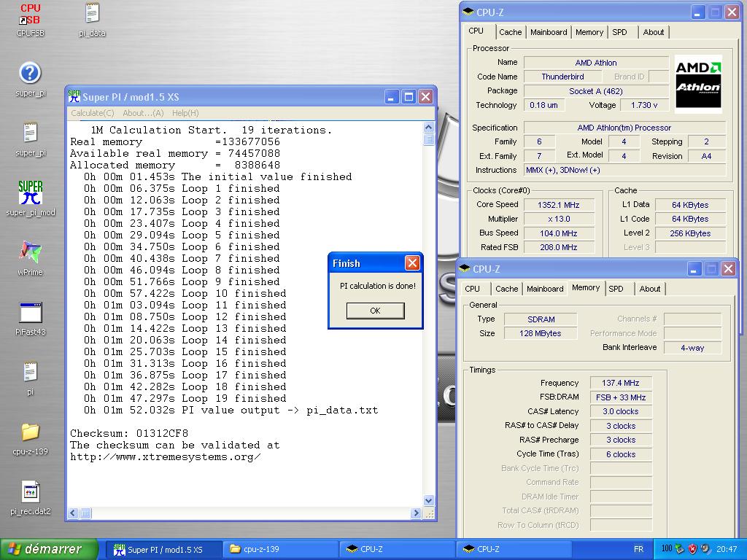Click the Rated FSB 208.0 MHz value
The height and width of the screenshot is (560, 747).
tap(558, 247)
